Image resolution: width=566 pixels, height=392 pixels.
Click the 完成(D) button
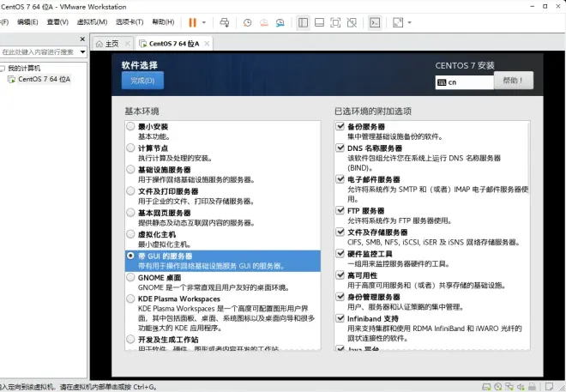click(142, 81)
